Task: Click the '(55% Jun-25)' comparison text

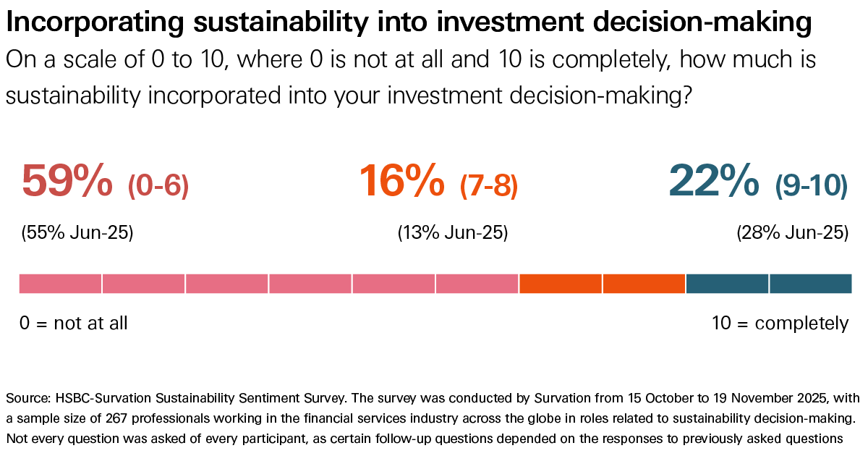Action: point(77,234)
